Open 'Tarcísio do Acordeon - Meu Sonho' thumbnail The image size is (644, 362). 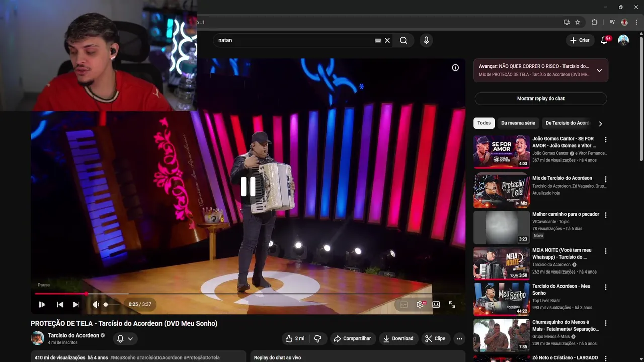click(x=502, y=299)
